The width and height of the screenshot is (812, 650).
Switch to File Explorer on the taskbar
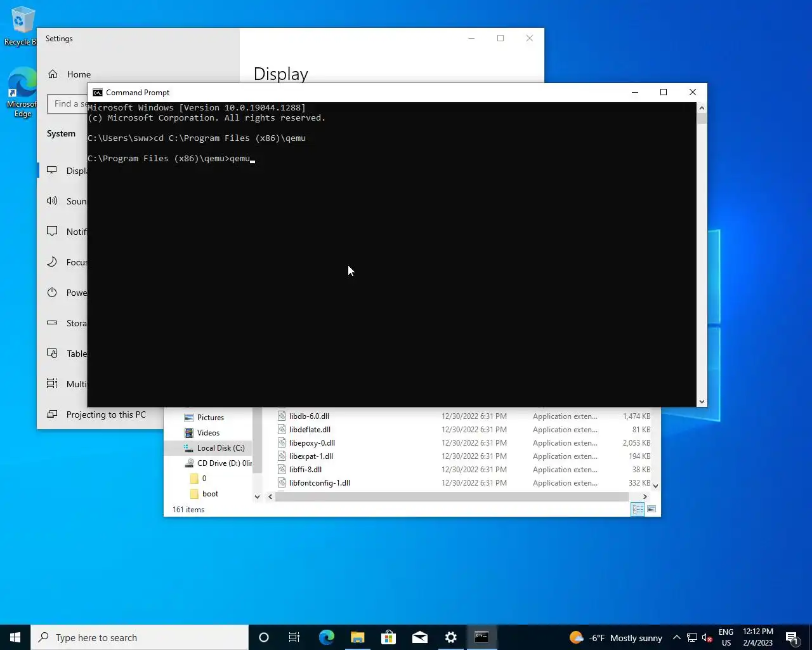(x=357, y=637)
